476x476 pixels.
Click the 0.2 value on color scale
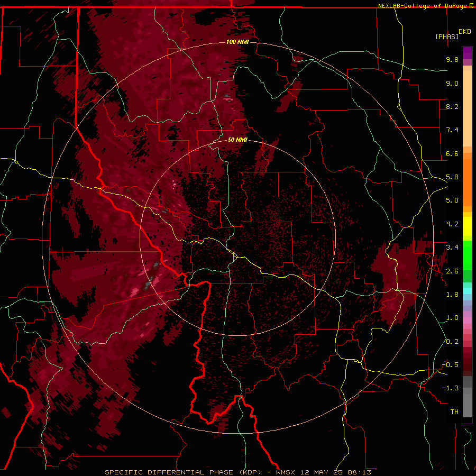tap(452, 342)
